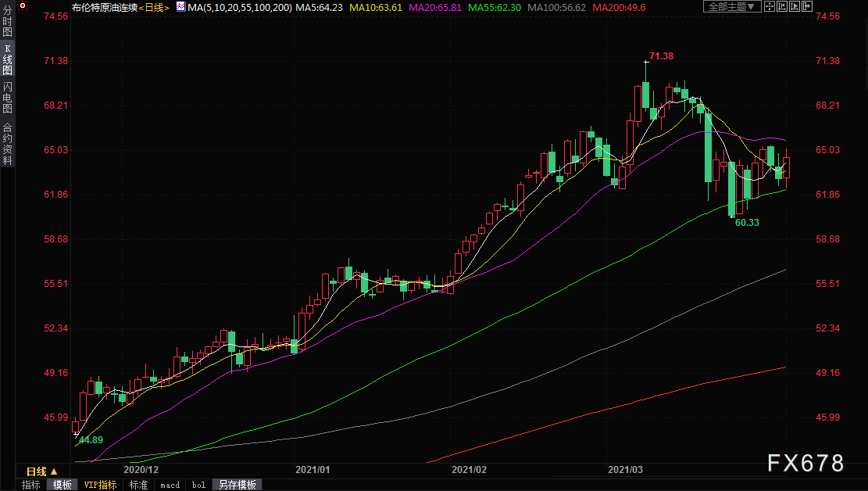The image size is (868, 491).
Task: Click the <日线> period label in title
Action: 156,7
